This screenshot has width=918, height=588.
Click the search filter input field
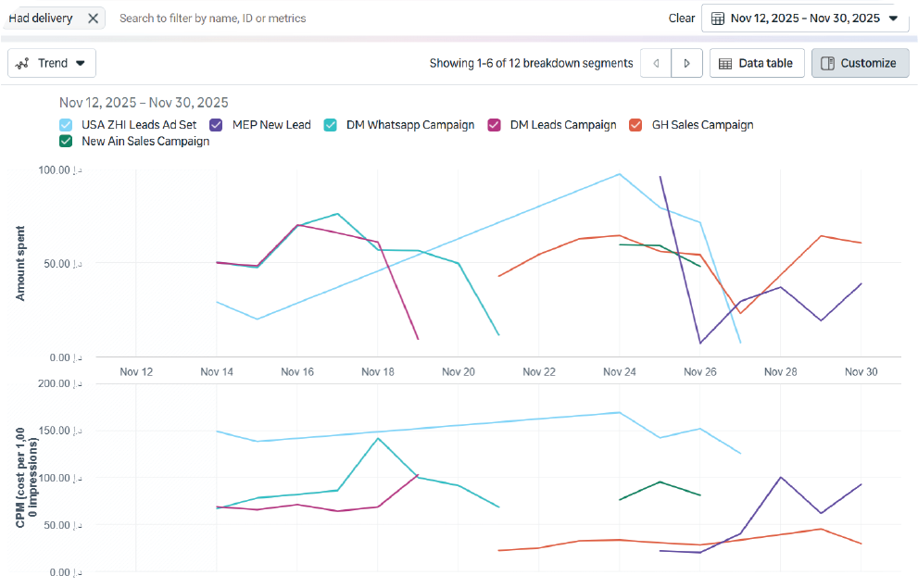tap(371, 19)
